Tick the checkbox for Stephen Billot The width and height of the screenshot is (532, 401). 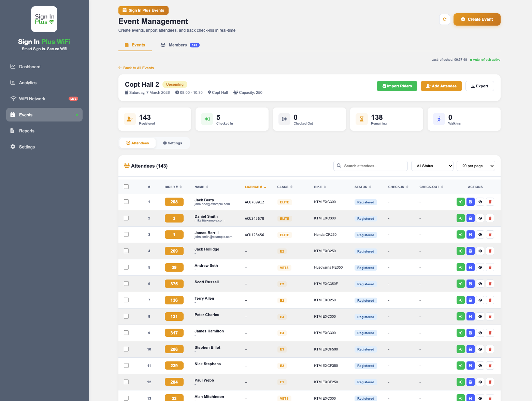(x=126, y=349)
